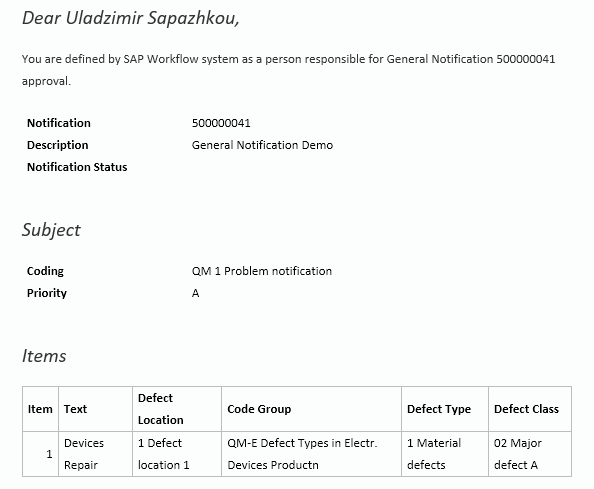Click the "1 Defect location 1" cell

pyautogui.click(x=164, y=454)
